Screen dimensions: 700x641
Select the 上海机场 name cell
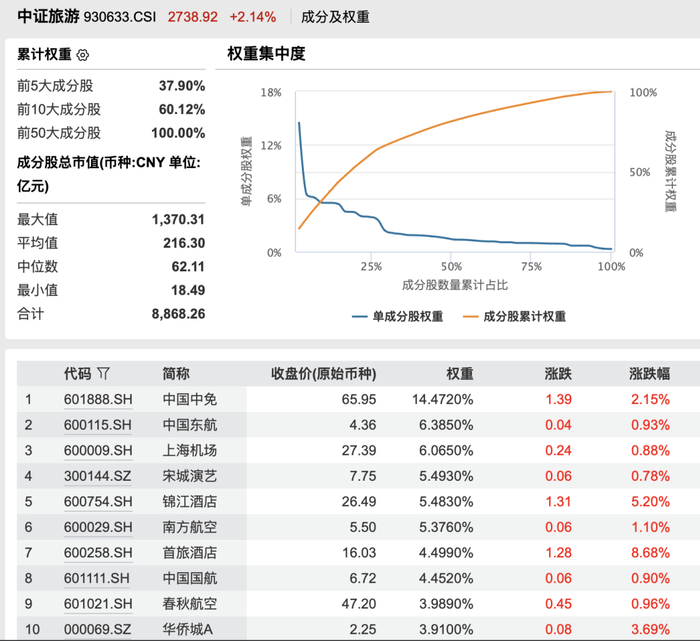click(190, 450)
